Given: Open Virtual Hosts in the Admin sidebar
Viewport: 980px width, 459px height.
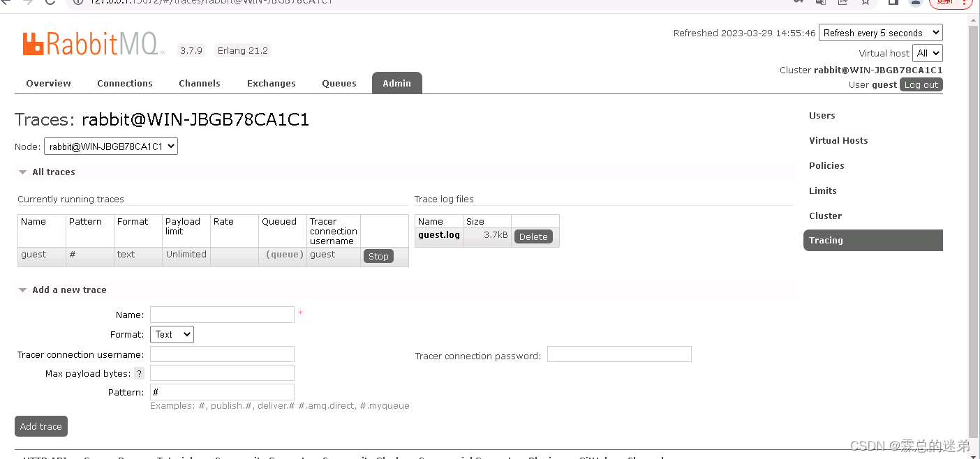Looking at the screenshot, I should (838, 140).
